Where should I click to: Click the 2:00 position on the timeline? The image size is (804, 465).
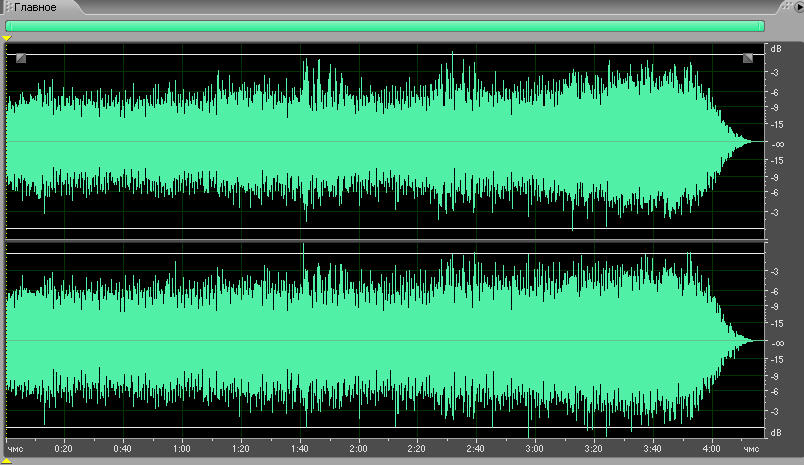coord(357,448)
